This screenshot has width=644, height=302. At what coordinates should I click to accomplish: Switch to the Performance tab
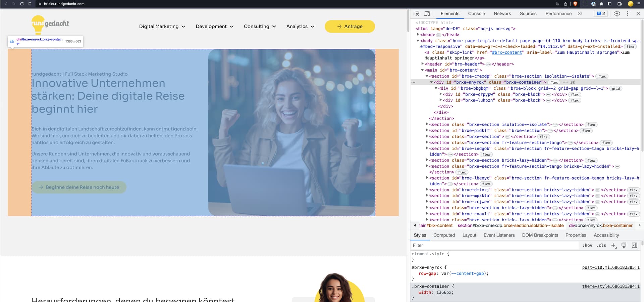tap(558, 13)
